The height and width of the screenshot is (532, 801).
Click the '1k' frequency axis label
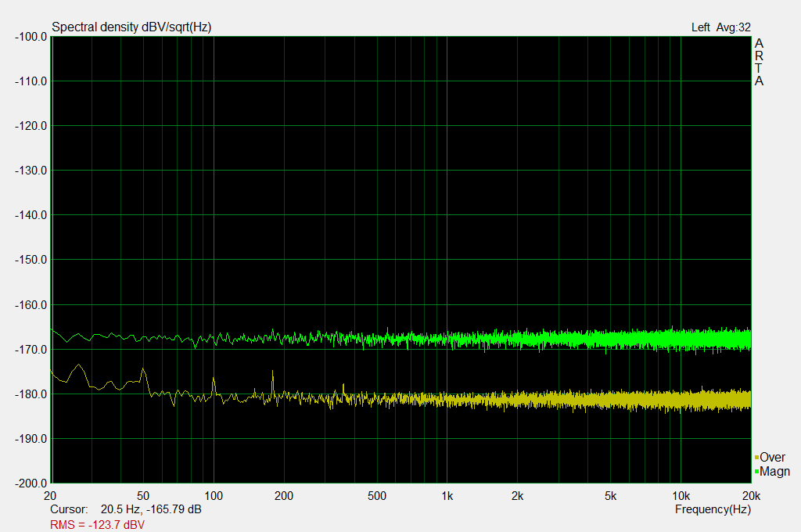tap(447, 496)
